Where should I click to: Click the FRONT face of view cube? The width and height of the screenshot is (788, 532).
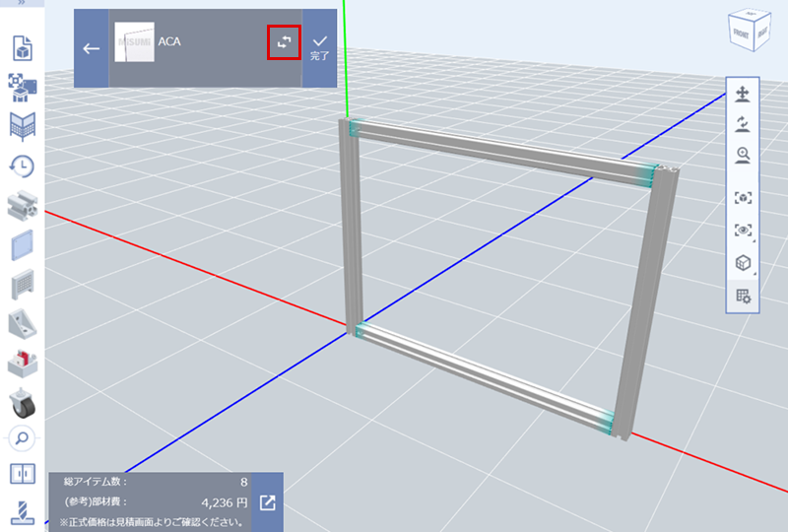point(742,33)
